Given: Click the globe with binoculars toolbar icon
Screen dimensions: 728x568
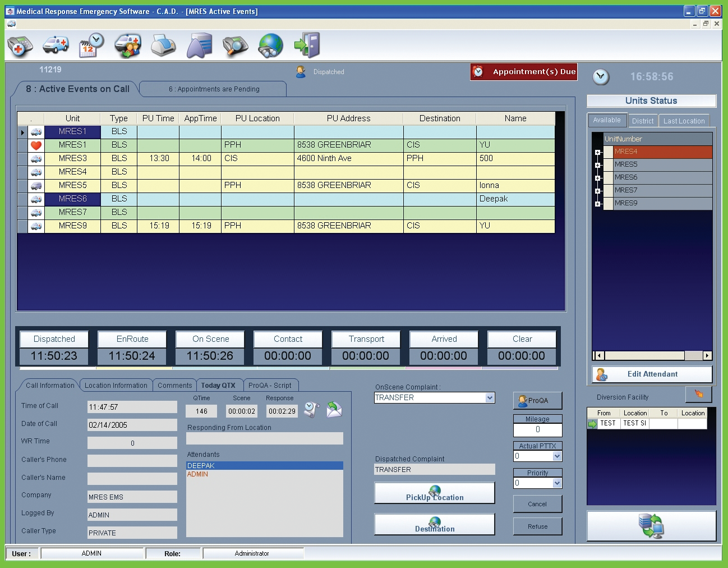Looking at the screenshot, I should tap(271, 45).
